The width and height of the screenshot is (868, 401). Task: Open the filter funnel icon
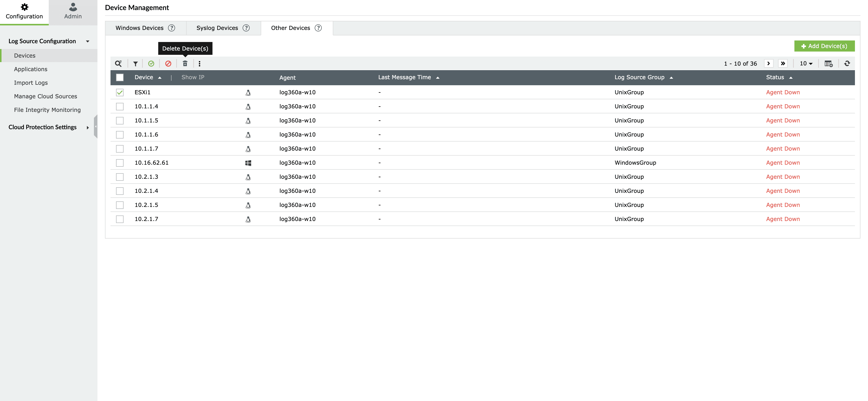coord(135,63)
